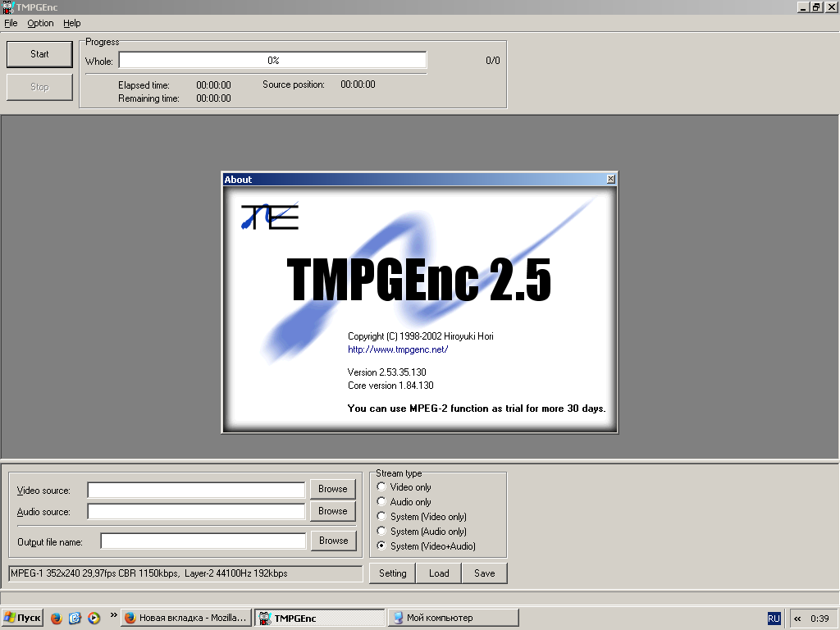This screenshot has height=630, width=840.
Task: Restore the TMPGEnc window size
Action: [x=816, y=7]
